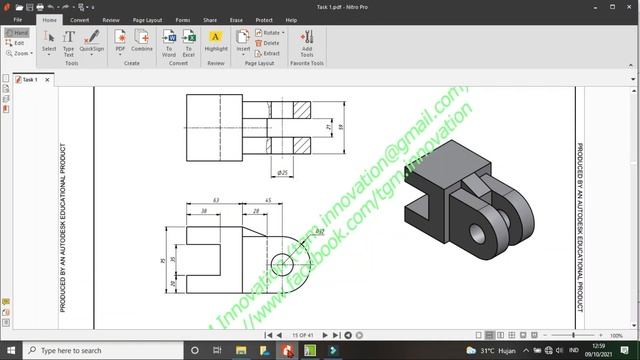Click the Undo arrow icon
The image size is (640, 360).
click(x=51, y=7)
